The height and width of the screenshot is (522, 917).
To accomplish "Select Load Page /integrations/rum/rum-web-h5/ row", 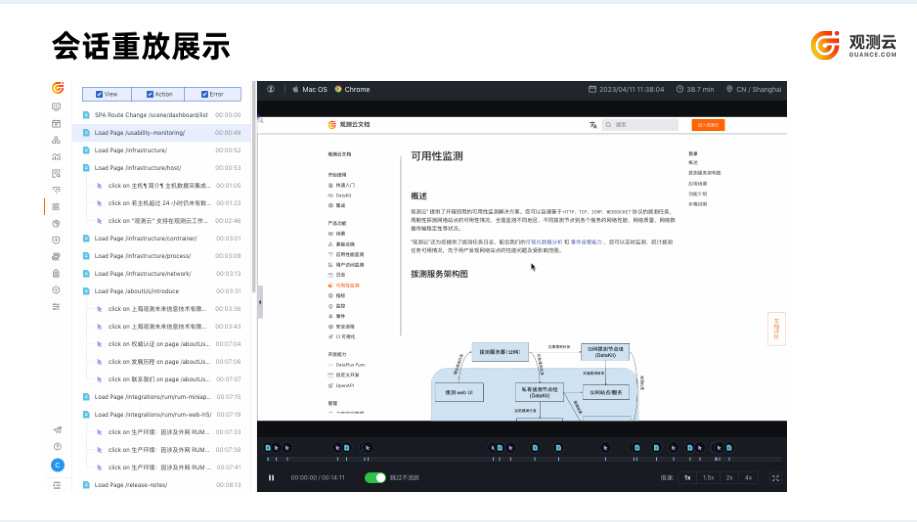I will [162, 414].
